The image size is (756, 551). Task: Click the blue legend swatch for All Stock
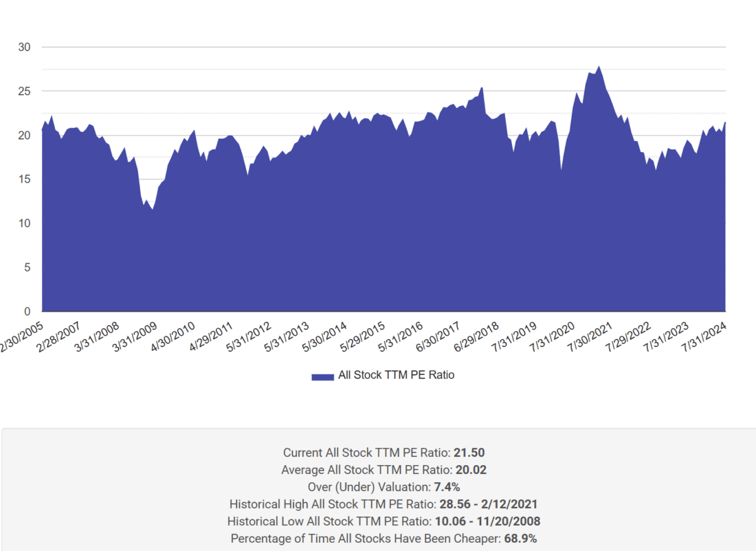point(322,376)
